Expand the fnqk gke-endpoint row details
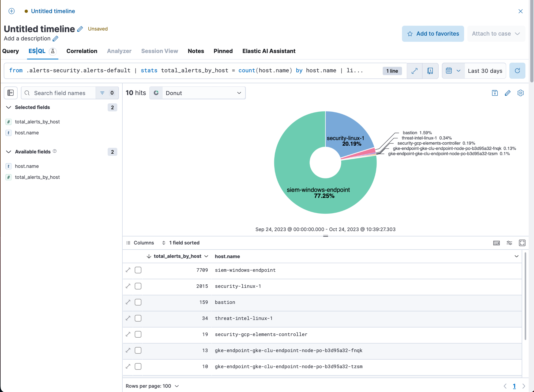This screenshot has width=534, height=392. [x=128, y=350]
